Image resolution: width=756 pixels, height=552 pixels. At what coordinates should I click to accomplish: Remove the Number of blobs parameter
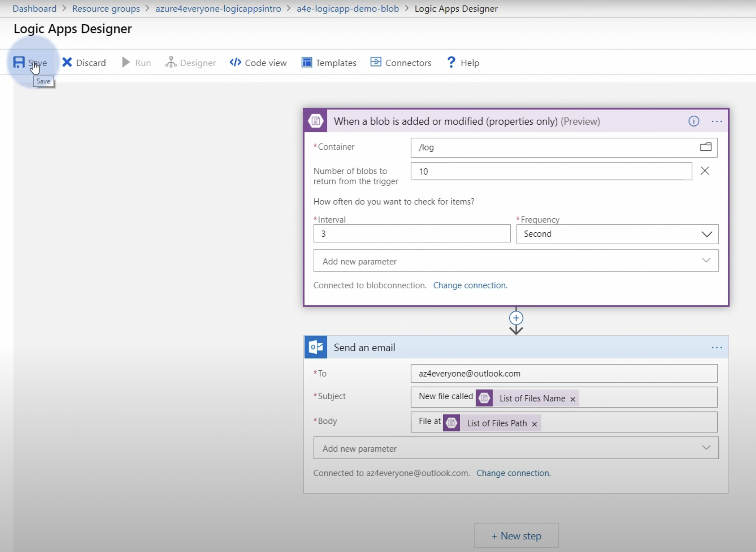pos(705,171)
